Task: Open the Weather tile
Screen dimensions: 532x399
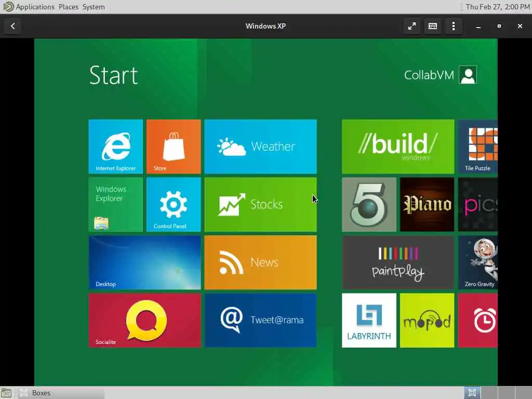Action: [x=261, y=147]
